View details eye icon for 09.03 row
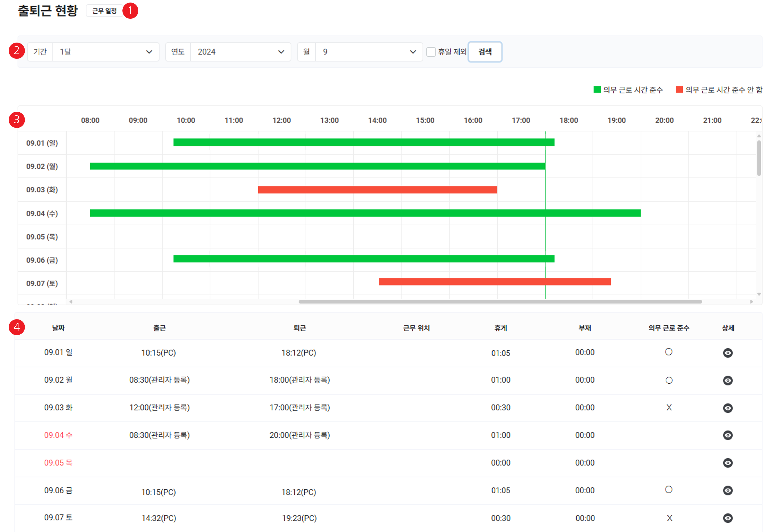The width and height of the screenshot is (771, 532). (x=727, y=408)
